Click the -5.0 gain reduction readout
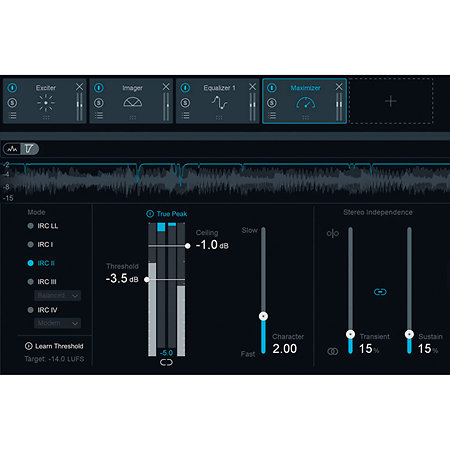This screenshot has width=450, height=450. (x=166, y=353)
